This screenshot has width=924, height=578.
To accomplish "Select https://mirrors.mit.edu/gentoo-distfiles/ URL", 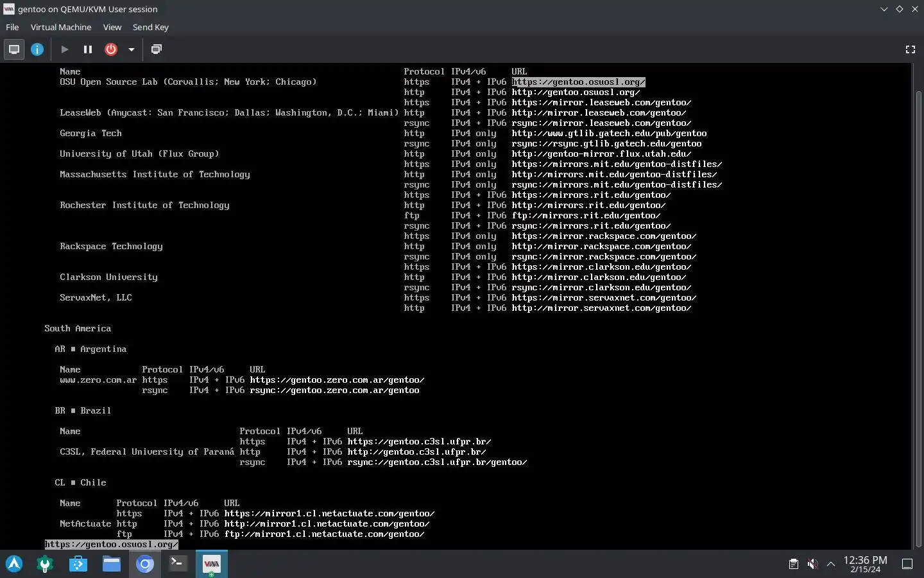I will coord(617,164).
